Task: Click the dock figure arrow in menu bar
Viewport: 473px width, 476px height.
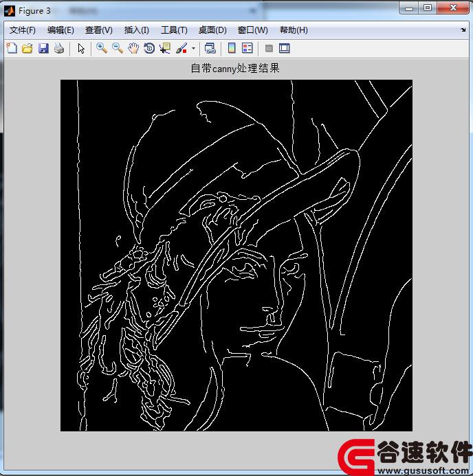Action: [x=463, y=30]
